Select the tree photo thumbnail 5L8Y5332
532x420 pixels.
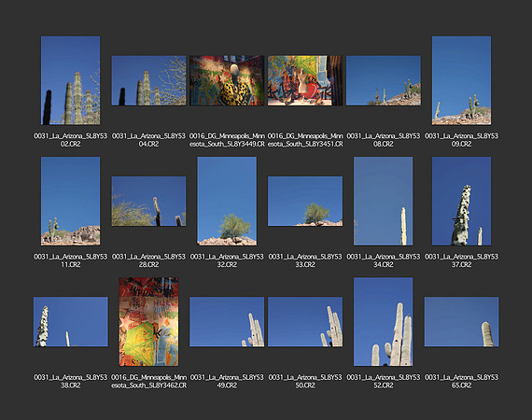(227, 201)
